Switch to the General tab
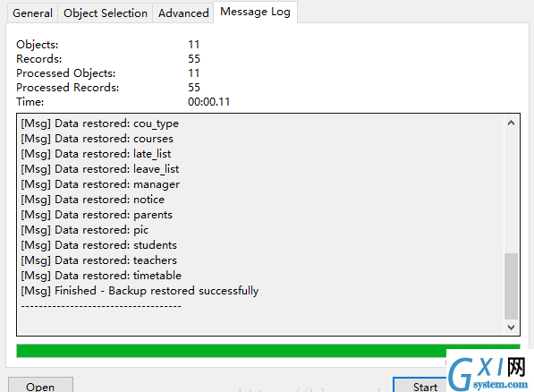534x392 pixels. (32, 13)
